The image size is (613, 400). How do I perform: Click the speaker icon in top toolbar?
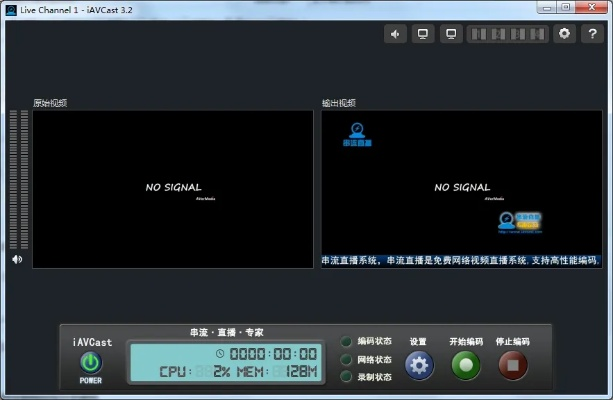(397, 34)
